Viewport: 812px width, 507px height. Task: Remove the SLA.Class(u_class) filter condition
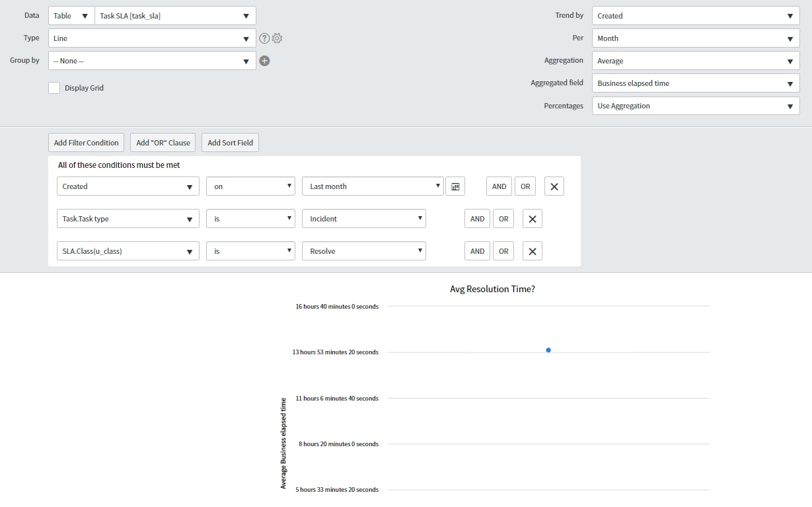[x=533, y=251]
